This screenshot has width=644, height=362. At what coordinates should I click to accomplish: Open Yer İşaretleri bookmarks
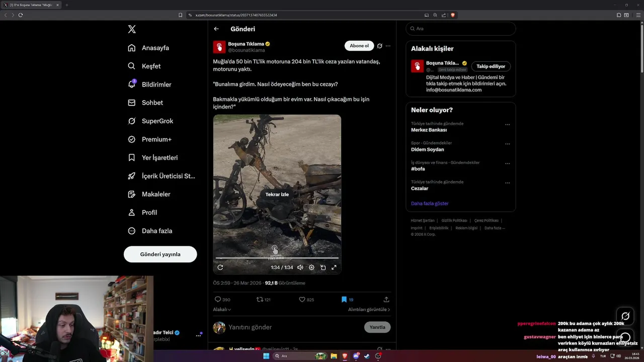153,157
